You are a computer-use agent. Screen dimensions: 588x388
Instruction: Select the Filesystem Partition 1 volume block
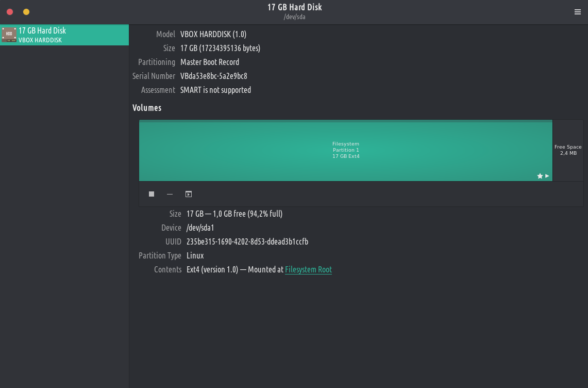(345, 150)
